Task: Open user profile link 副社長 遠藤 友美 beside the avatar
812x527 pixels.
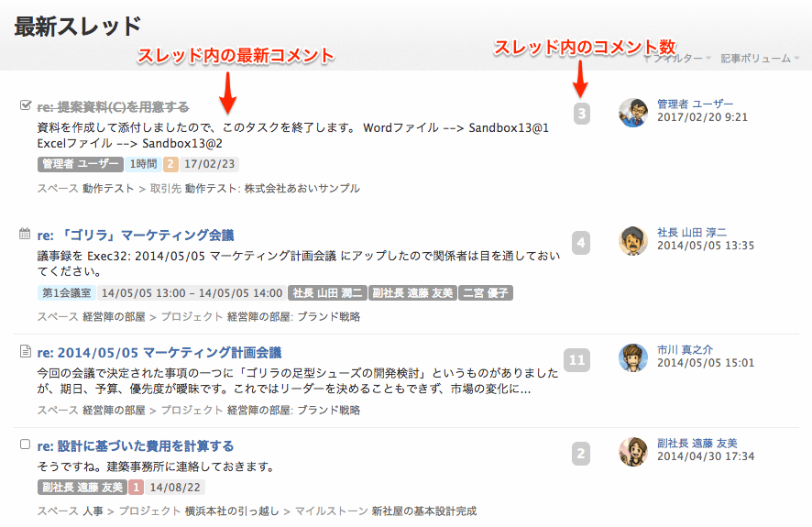Action: pyautogui.click(x=697, y=443)
